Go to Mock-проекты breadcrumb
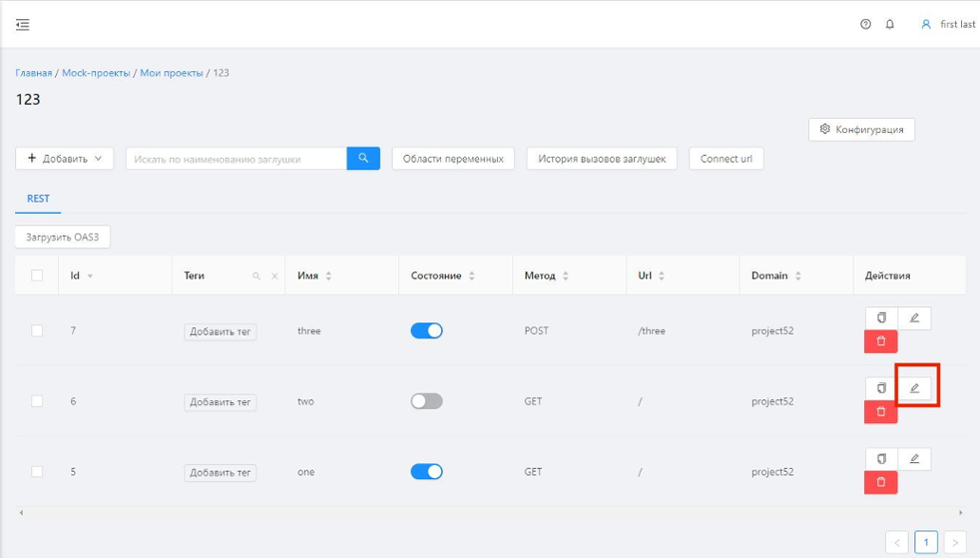 coord(96,73)
